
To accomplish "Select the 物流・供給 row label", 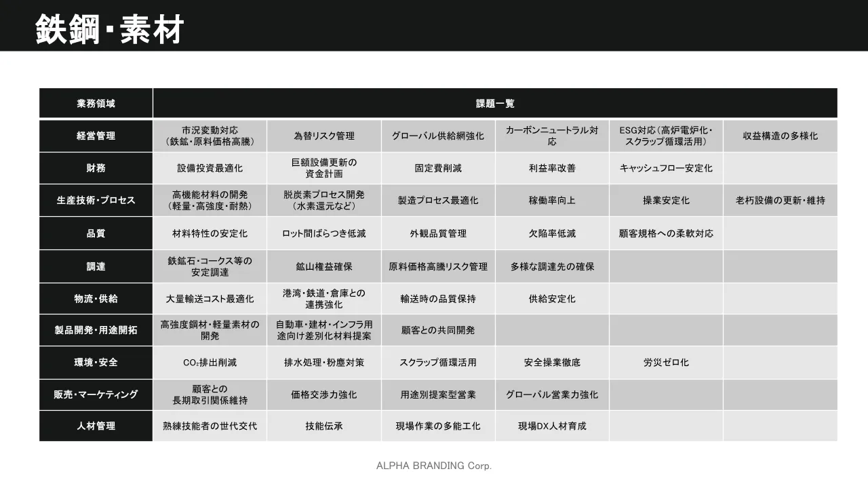I will point(96,298).
